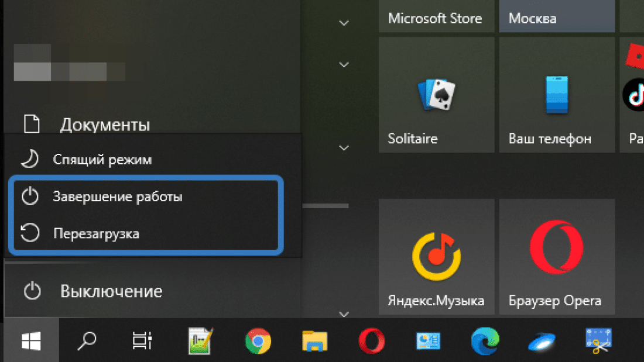Open taskbar search magnifier

(88, 340)
